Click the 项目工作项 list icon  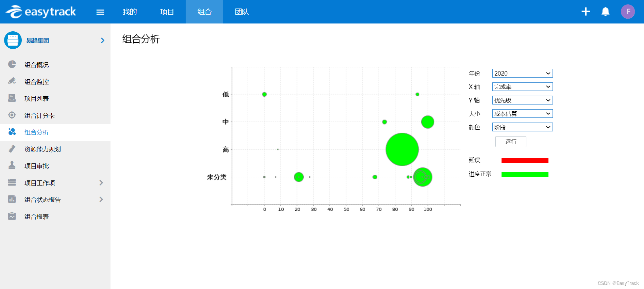[12, 182]
